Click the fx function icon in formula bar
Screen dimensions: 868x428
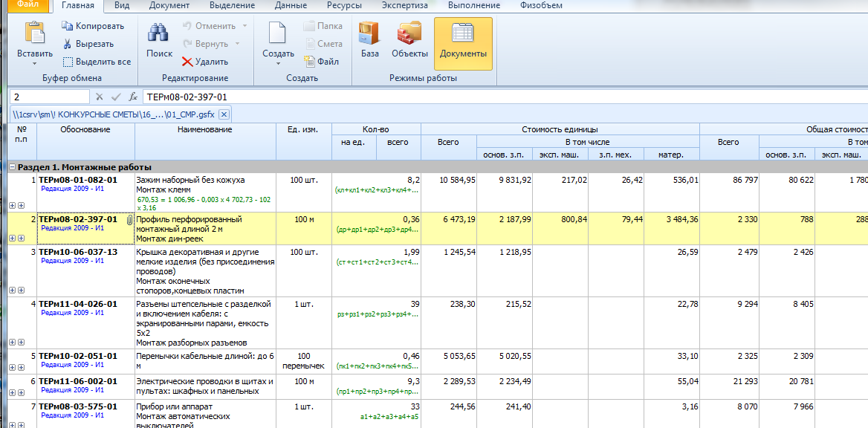tap(133, 97)
